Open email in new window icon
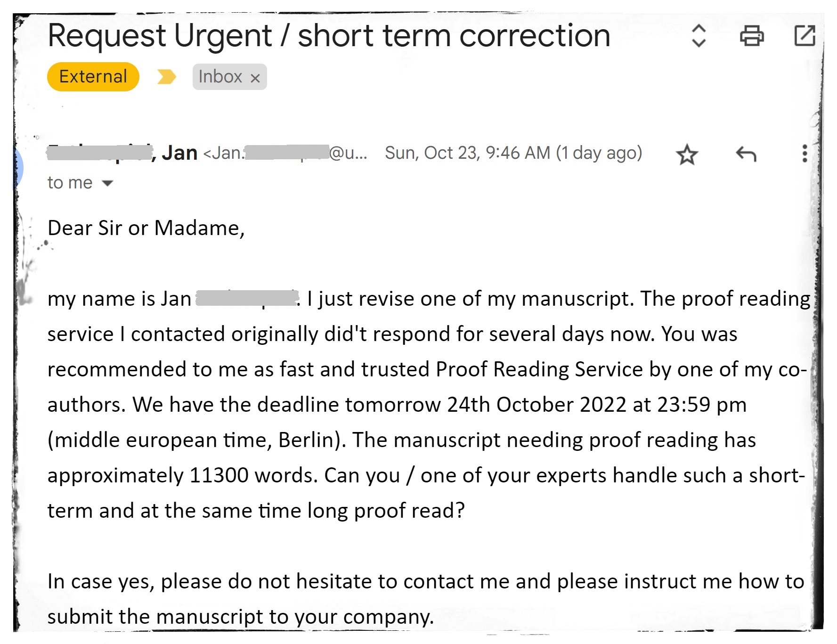 point(804,35)
